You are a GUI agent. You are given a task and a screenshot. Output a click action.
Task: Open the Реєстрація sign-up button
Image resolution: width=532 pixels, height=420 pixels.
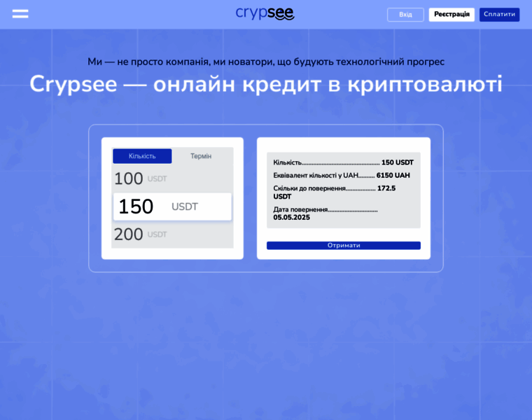[x=451, y=15]
